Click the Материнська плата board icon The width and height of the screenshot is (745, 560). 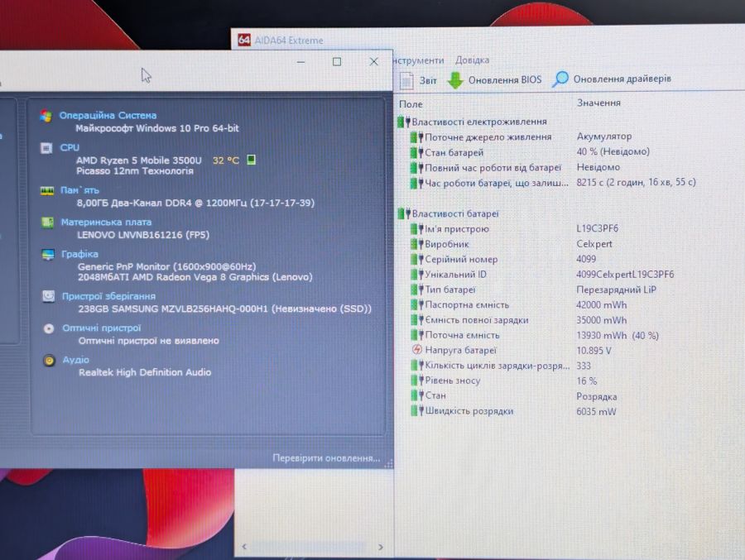[x=47, y=223]
